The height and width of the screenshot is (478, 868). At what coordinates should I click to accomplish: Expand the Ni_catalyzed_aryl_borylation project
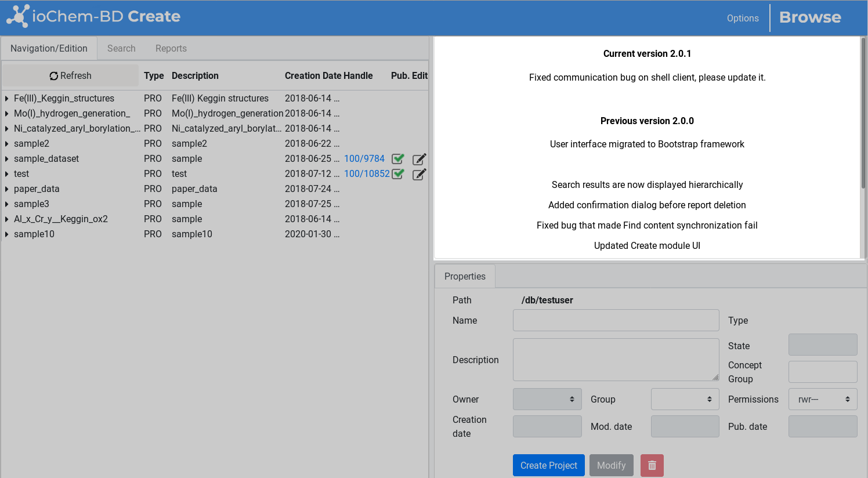[6, 129]
